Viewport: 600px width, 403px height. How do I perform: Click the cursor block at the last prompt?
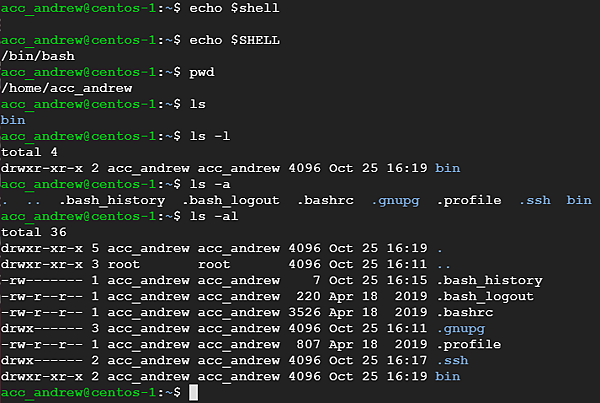(x=194, y=393)
